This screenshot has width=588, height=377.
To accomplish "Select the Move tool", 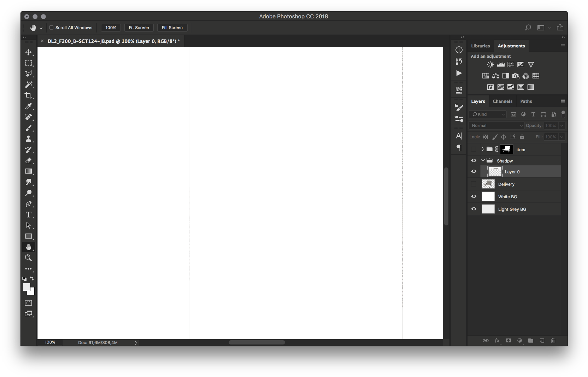I will click(29, 52).
